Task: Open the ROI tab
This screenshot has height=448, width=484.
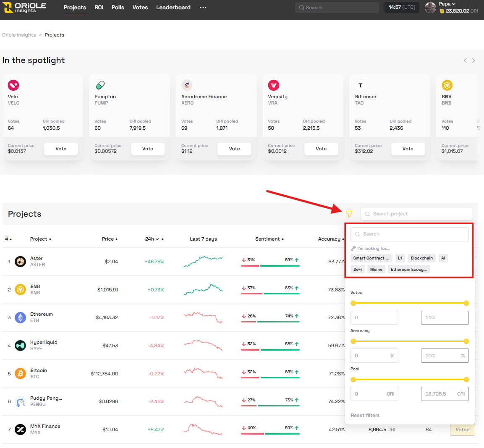Action: click(99, 8)
